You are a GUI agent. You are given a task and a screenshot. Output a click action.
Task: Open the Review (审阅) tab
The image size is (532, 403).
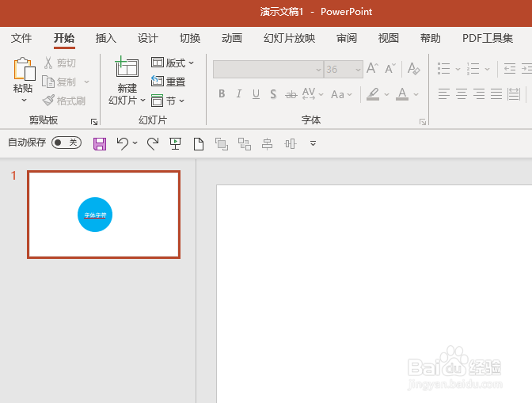pyautogui.click(x=347, y=38)
